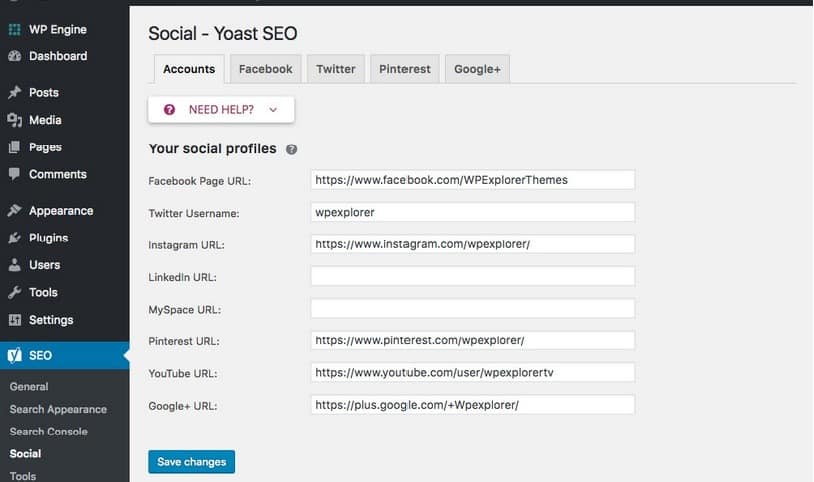Click the WP Engine grid icon

[x=15, y=30]
